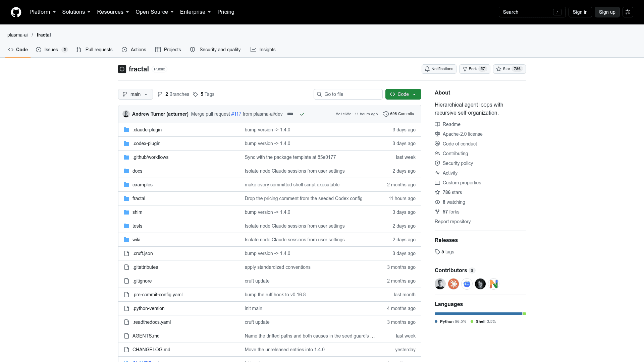Screen dimensions: 644x362
Task: Open the Security and quality tab
Action: pos(215,50)
